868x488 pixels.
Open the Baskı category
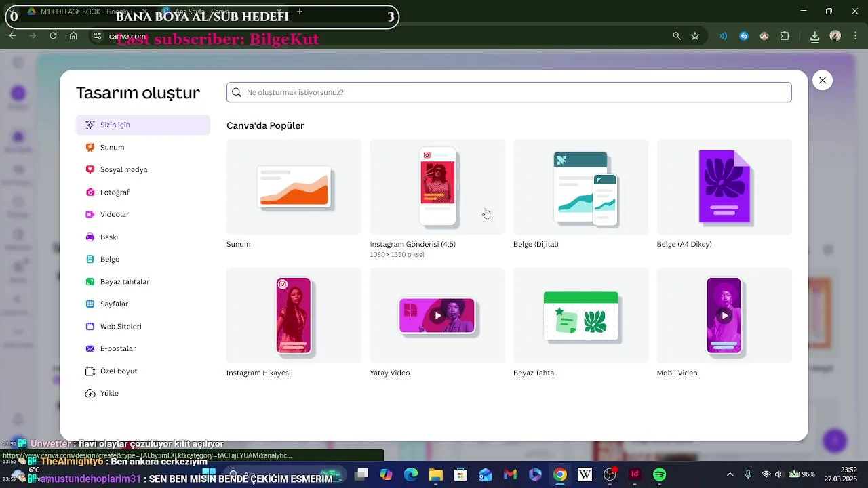143,237
